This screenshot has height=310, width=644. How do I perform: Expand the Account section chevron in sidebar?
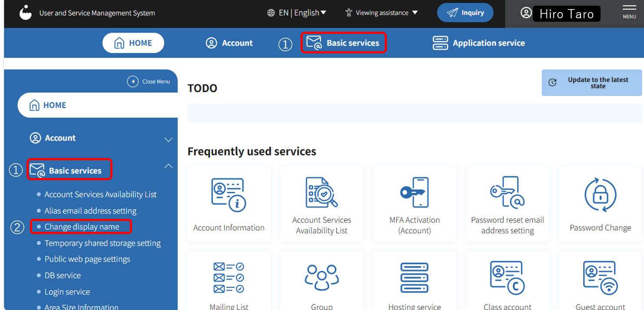168,139
